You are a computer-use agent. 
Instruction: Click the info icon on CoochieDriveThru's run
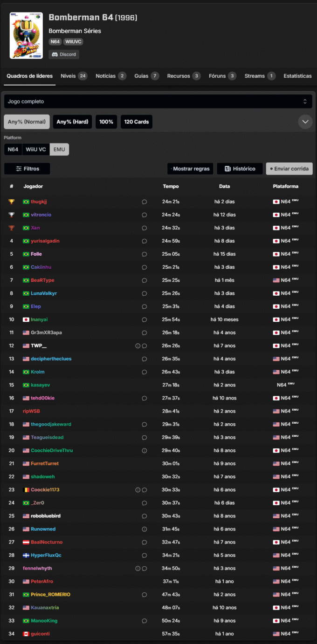pos(145,451)
